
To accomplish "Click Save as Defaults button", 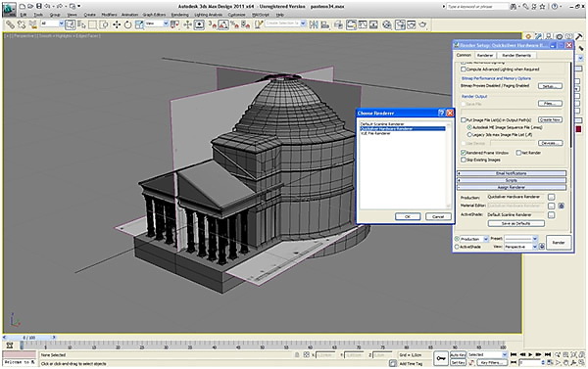I will coord(516,223).
